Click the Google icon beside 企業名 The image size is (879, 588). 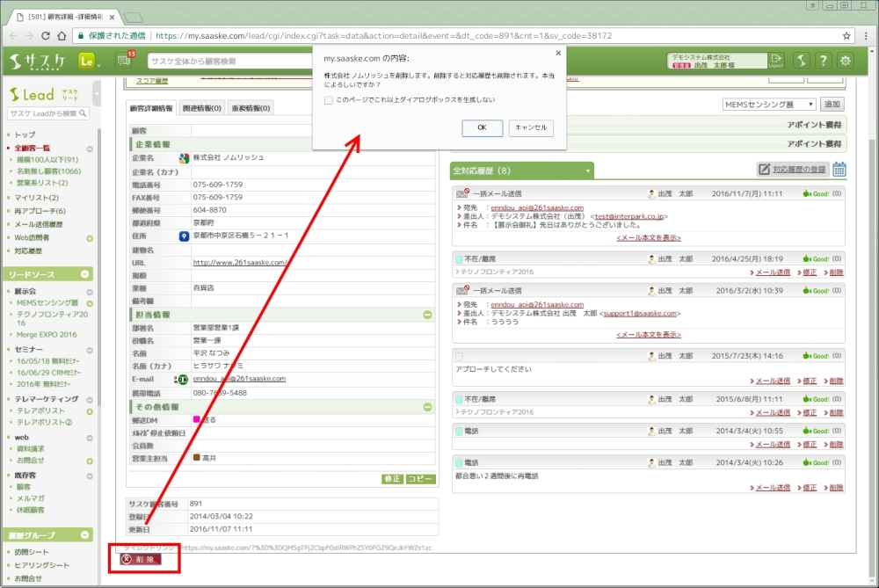click(184, 158)
